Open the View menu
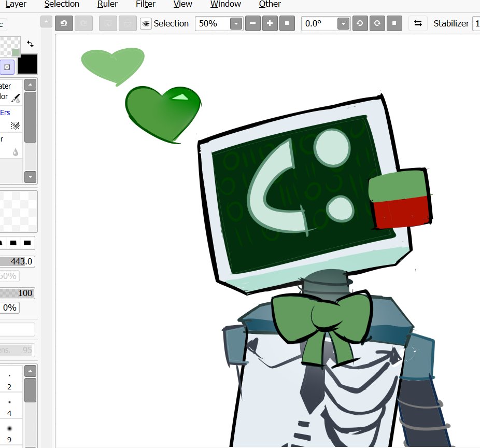Viewport: 480px width, 448px height. pos(183,4)
